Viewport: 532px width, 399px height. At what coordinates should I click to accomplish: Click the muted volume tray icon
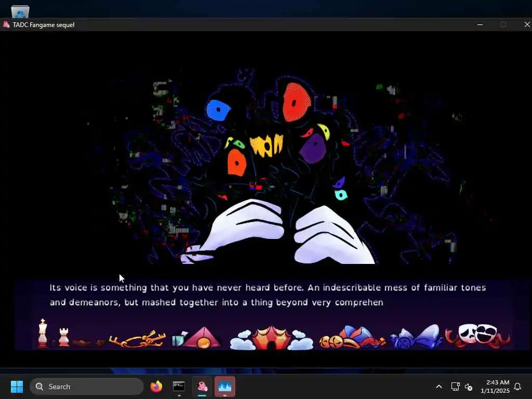click(x=469, y=387)
